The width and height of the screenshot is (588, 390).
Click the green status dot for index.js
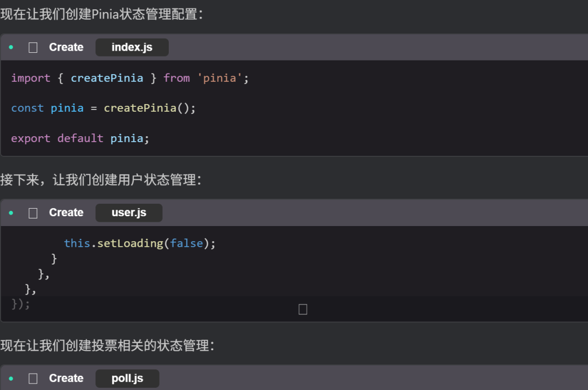(11, 47)
